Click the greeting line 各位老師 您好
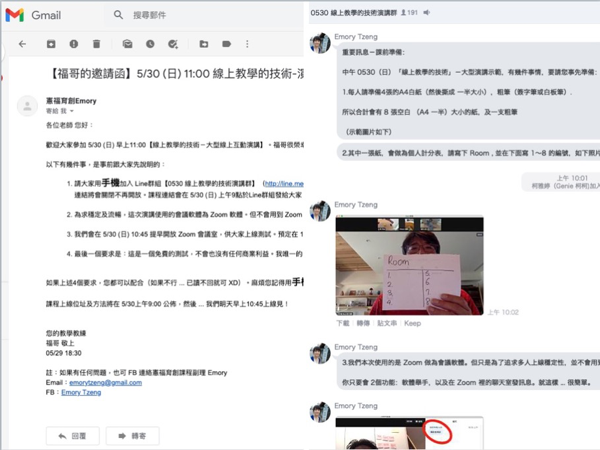Screen dimensions: 600x450 [x=69, y=125]
